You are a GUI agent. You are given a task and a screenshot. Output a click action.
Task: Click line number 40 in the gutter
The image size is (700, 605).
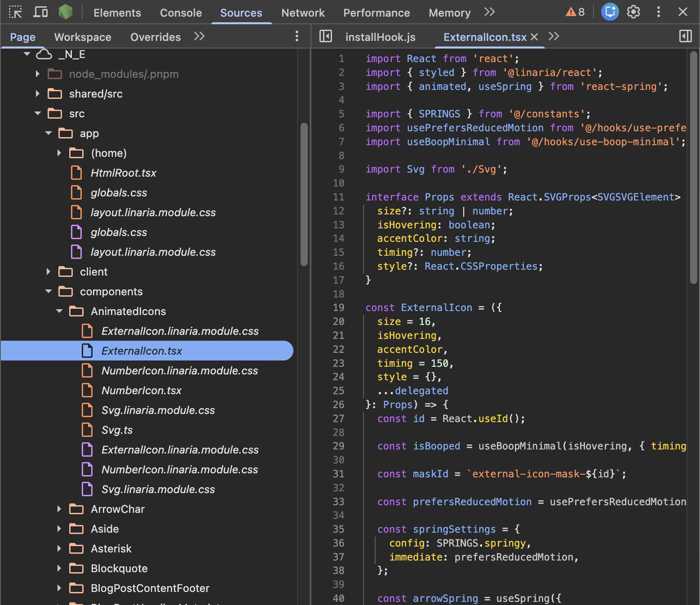pyautogui.click(x=338, y=598)
